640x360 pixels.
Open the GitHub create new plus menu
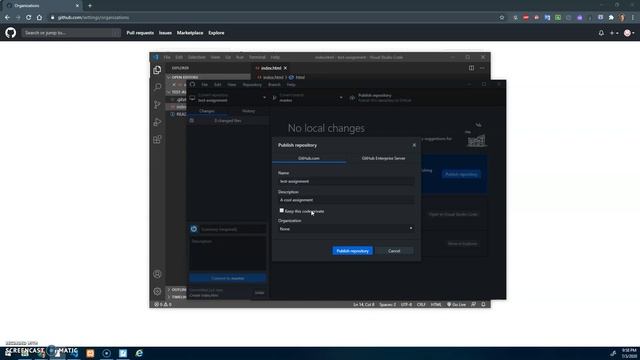(x=613, y=33)
